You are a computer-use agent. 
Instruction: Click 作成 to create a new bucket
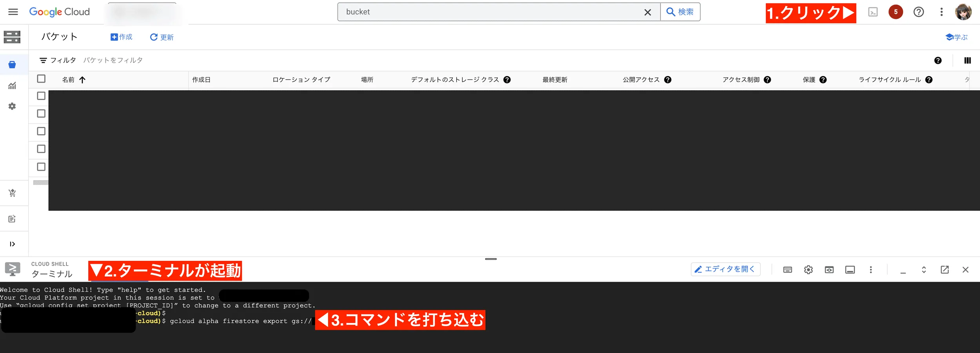click(122, 37)
